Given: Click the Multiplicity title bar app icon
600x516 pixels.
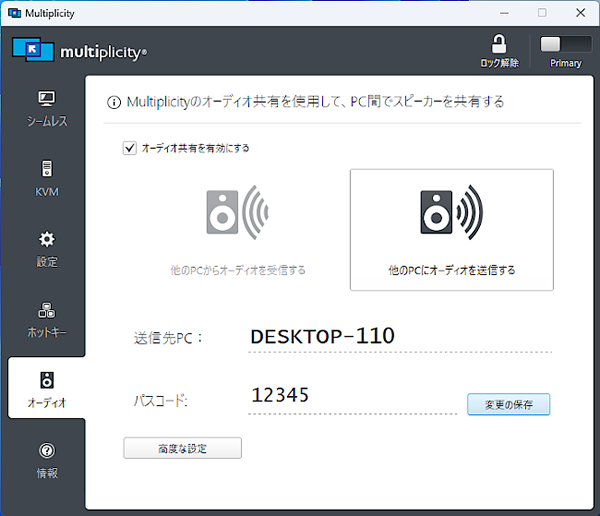Looking at the screenshot, I should coord(14,13).
